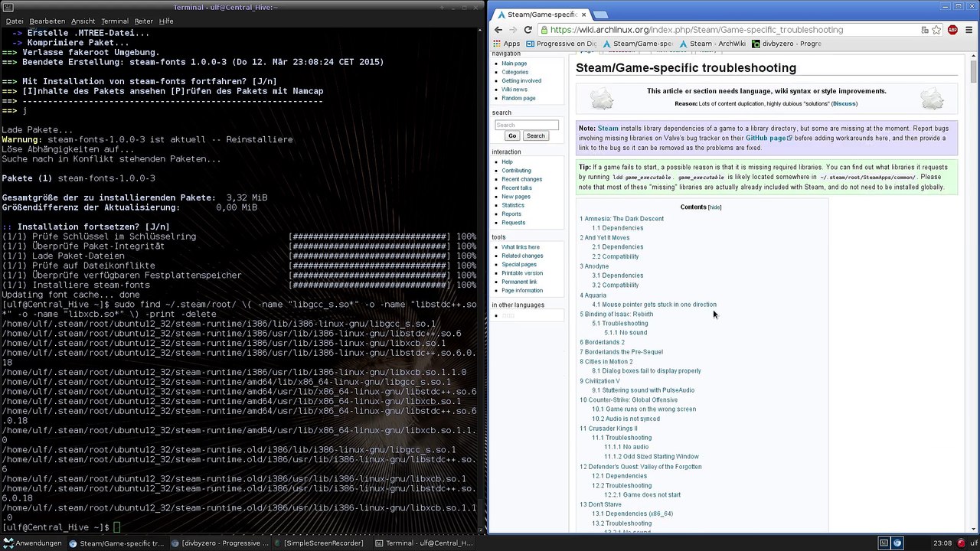The width and height of the screenshot is (980, 551).
Task: Open the Anwendungen applications menu
Action: [32, 543]
